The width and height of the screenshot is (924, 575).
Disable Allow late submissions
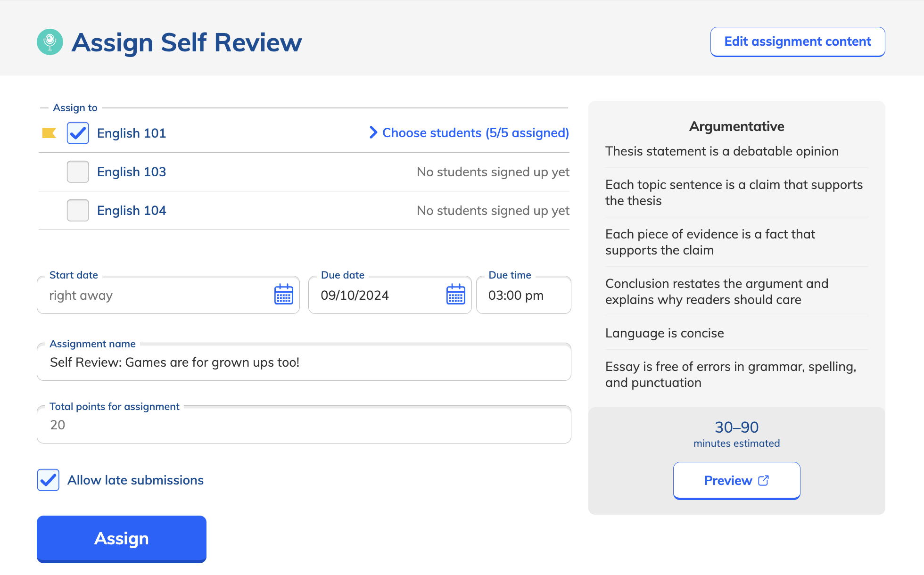pos(48,480)
